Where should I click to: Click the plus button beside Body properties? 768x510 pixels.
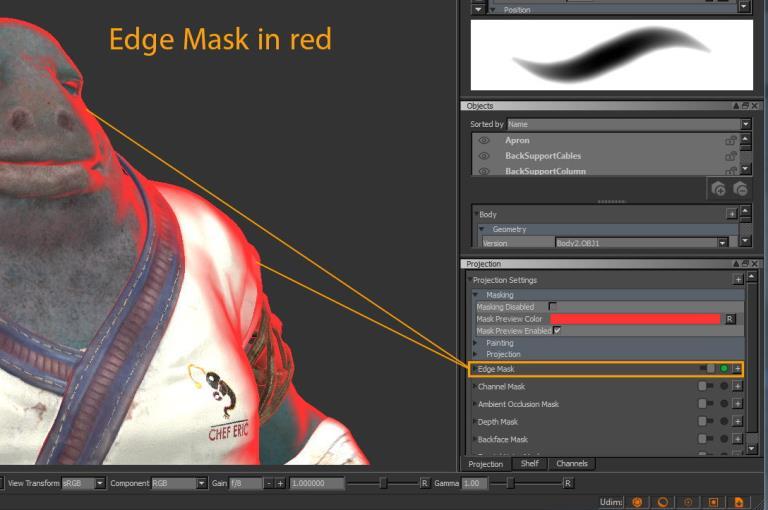pyautogui.click(x=731, y=214)
